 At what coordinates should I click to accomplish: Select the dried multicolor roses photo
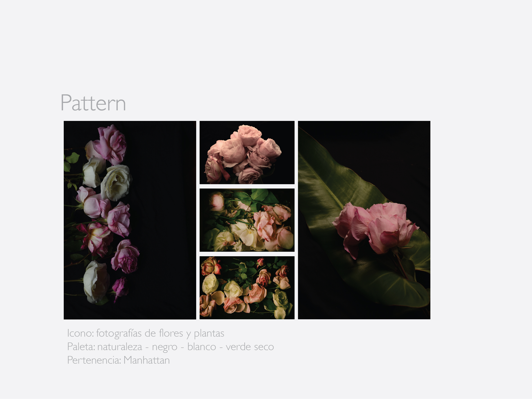tap(247, 288)
